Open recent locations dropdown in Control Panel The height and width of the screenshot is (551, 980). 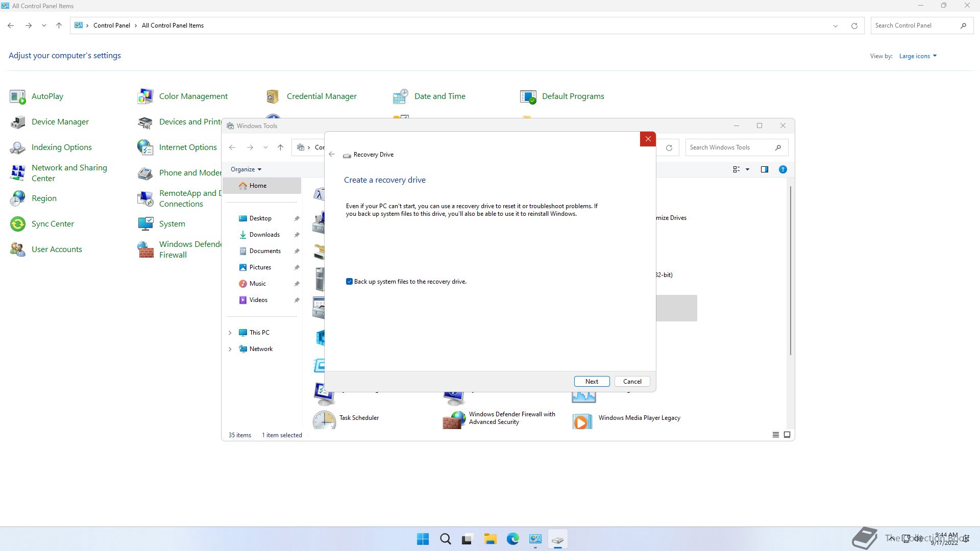44,26
